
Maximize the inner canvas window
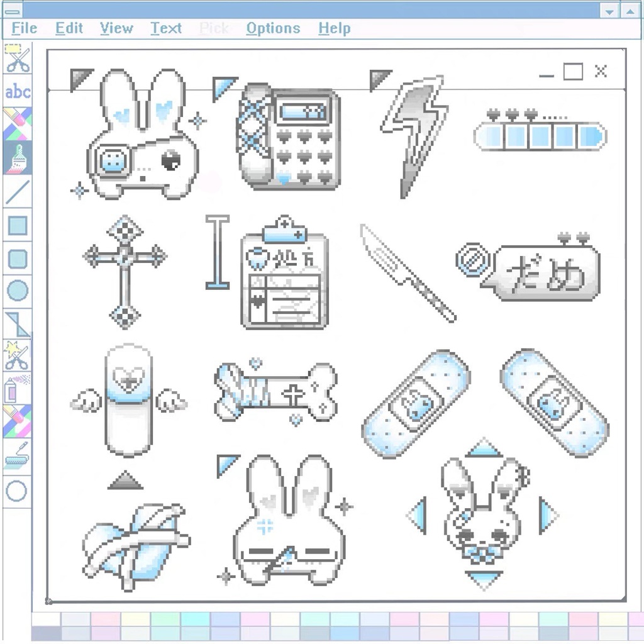click(573, 72)
